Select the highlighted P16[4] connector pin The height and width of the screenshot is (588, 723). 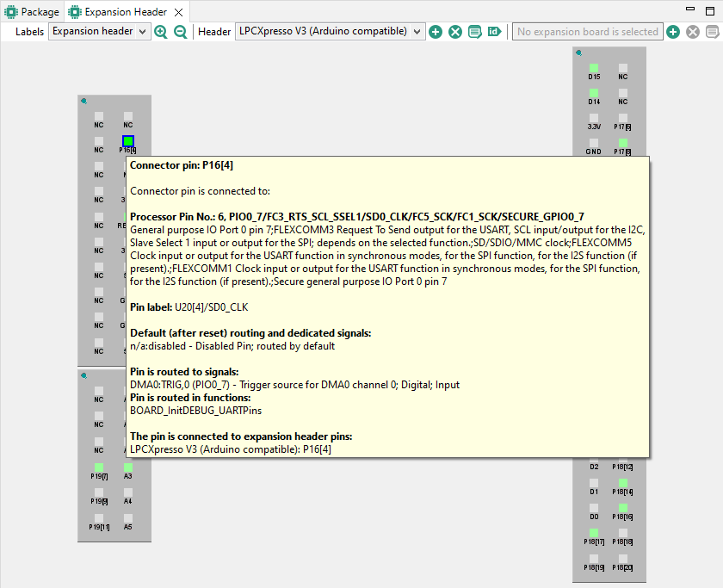pyautogui.click(x=128, y=141)
